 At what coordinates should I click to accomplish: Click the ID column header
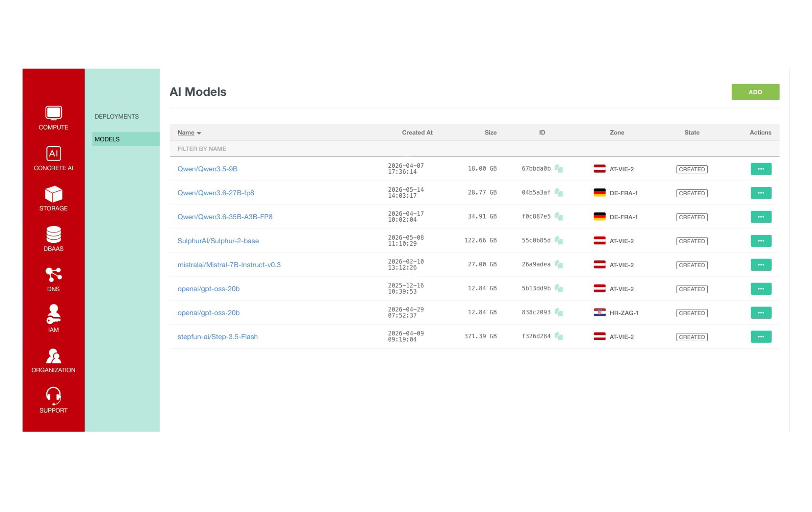542,133
